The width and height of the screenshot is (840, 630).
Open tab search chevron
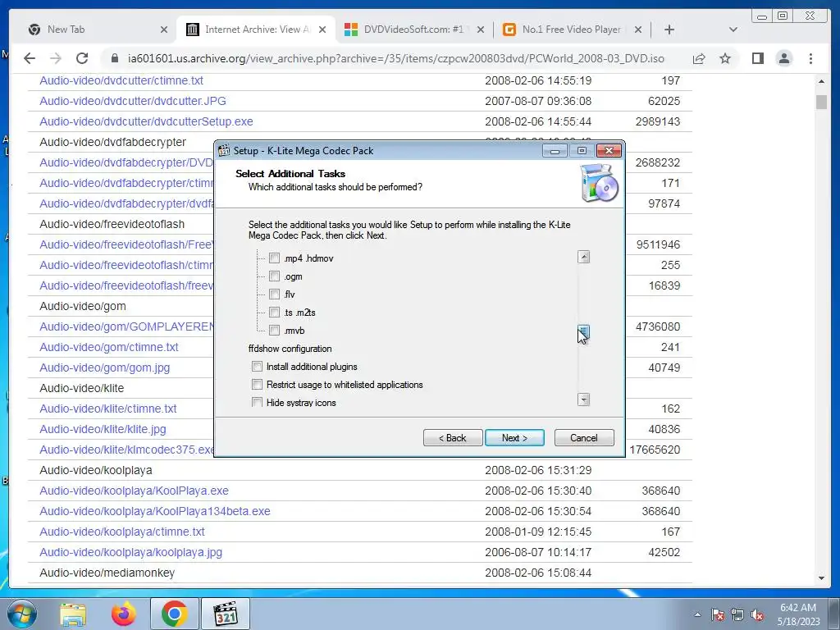(733, 30)
